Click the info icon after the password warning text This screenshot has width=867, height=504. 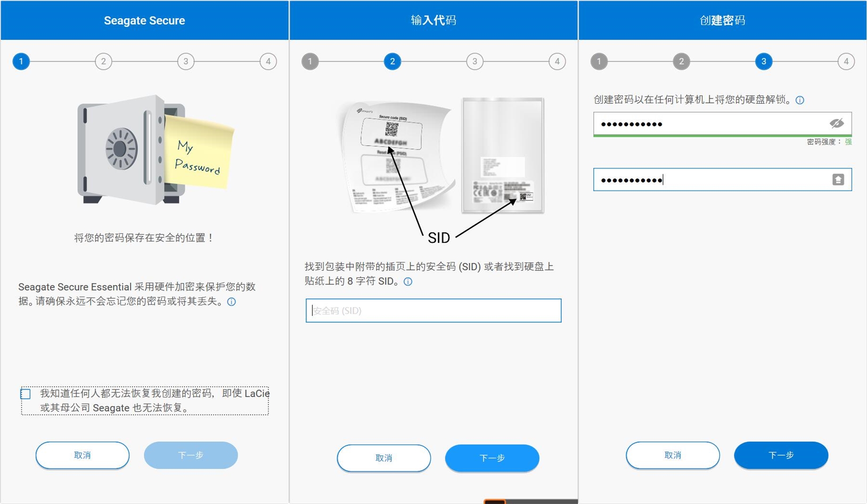point(231,302)
